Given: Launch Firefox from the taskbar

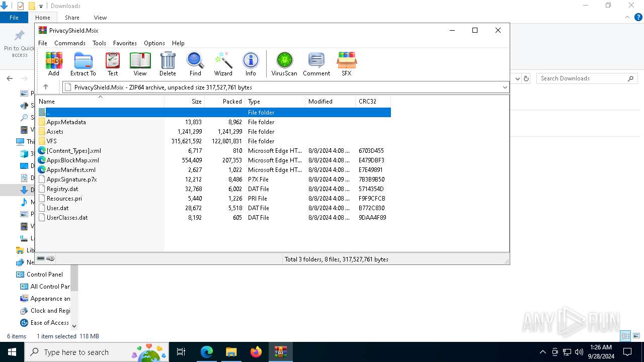Looking at the screenshot, I should click(x=256, y=352).
